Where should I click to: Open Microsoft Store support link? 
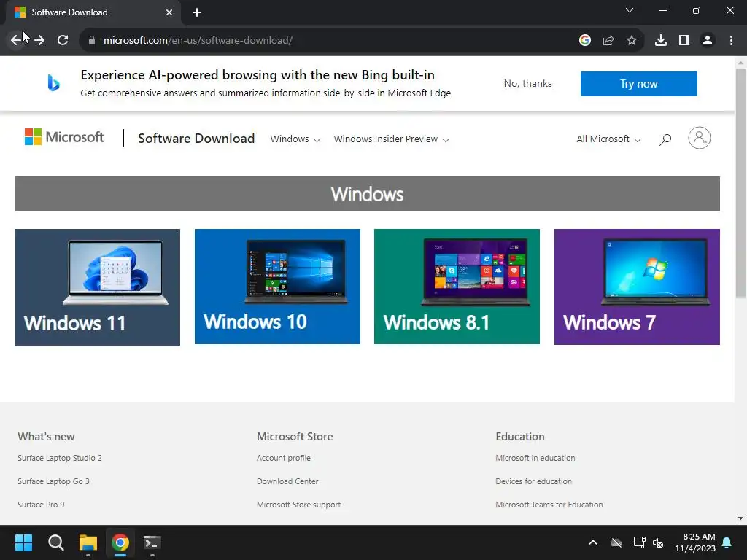pos(298,505)
